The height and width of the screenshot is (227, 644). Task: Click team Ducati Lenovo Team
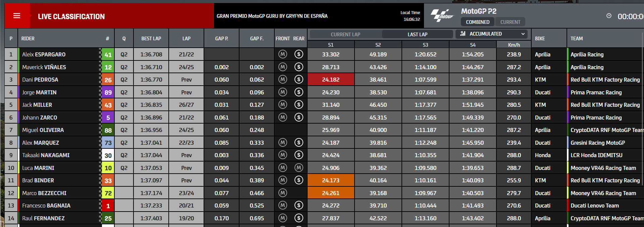(595, 206)
